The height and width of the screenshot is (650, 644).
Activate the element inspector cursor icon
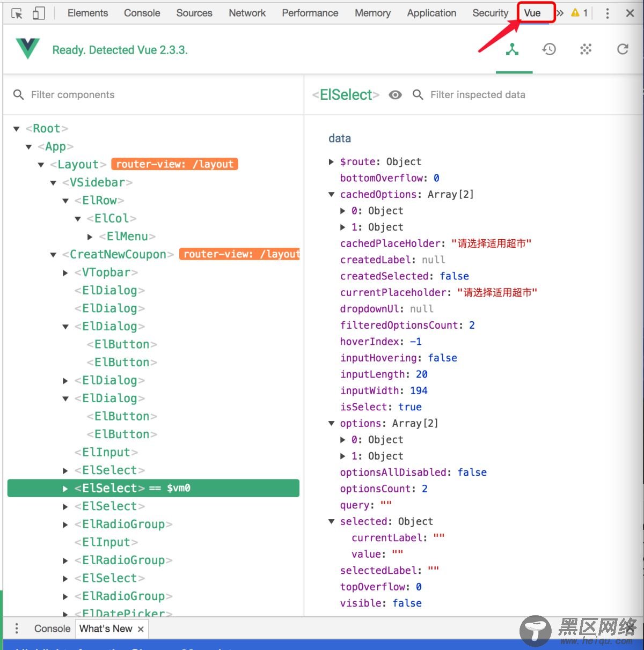pos(17,13)
